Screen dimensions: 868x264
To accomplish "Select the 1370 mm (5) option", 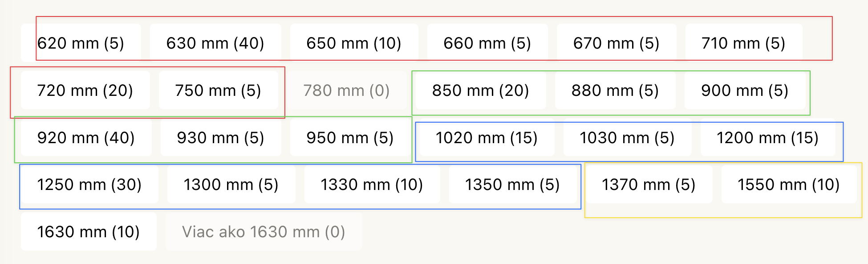I will (x=649, y=185).
